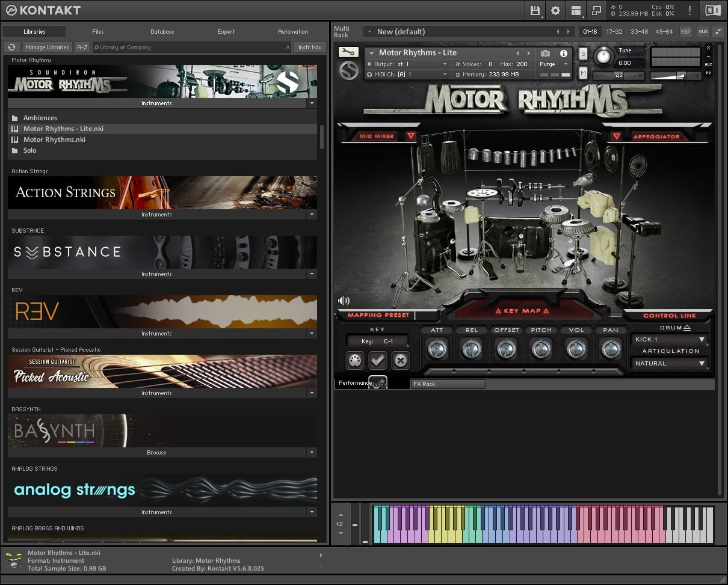
Task: Open instrument edit mode with wrench icon
Action: point(348,52)
